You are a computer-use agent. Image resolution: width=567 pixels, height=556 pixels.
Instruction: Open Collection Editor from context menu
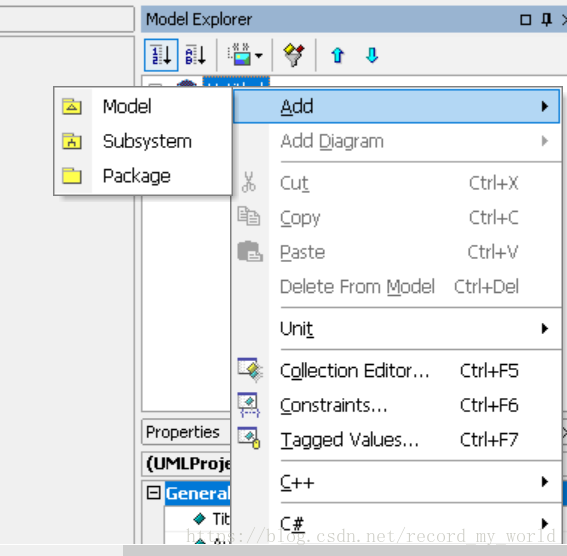[x=396, y=371]
